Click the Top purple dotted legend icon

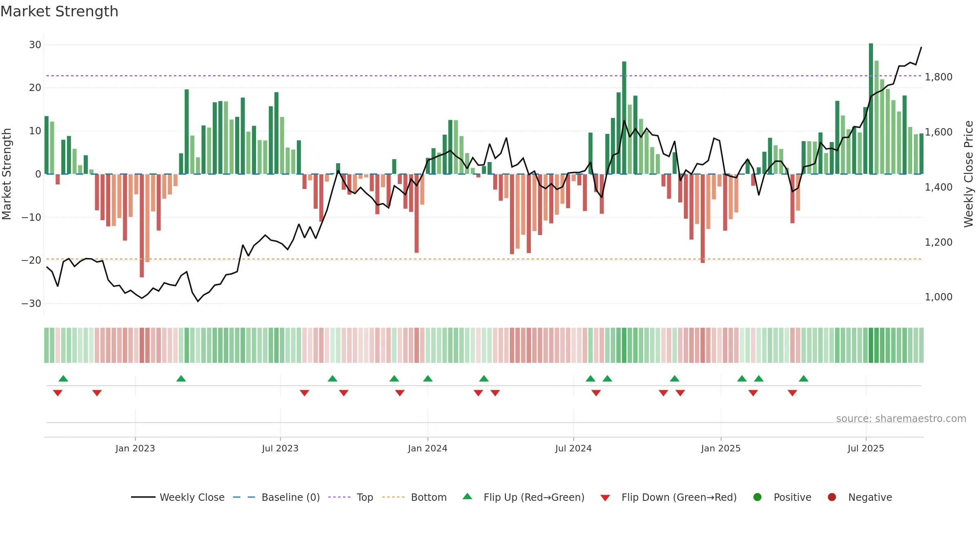point(339,497)
